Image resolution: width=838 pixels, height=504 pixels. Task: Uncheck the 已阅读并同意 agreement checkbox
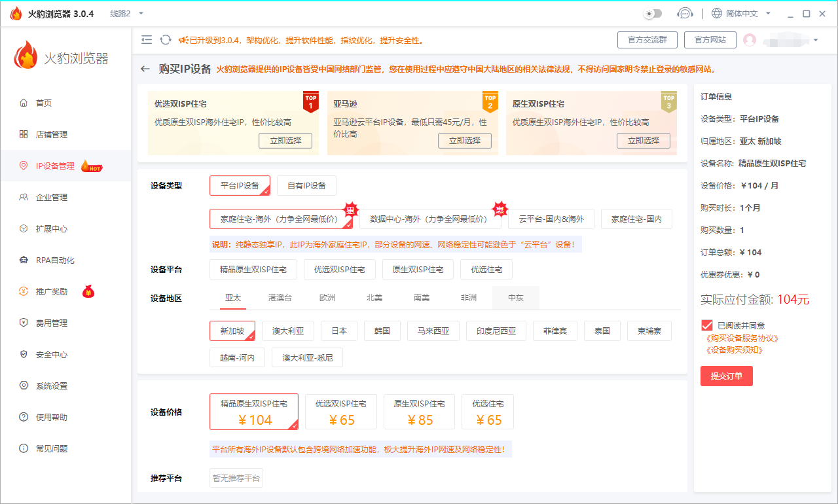point(706,325)
